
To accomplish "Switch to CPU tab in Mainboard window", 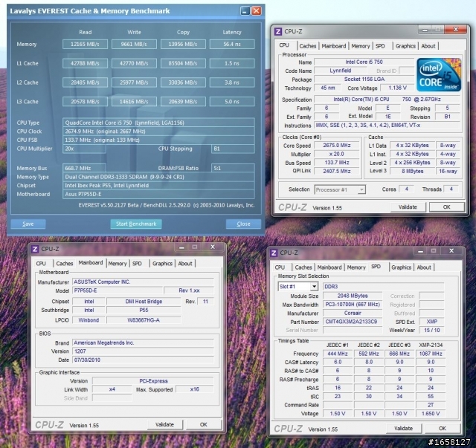I will [x=41, y=264].
